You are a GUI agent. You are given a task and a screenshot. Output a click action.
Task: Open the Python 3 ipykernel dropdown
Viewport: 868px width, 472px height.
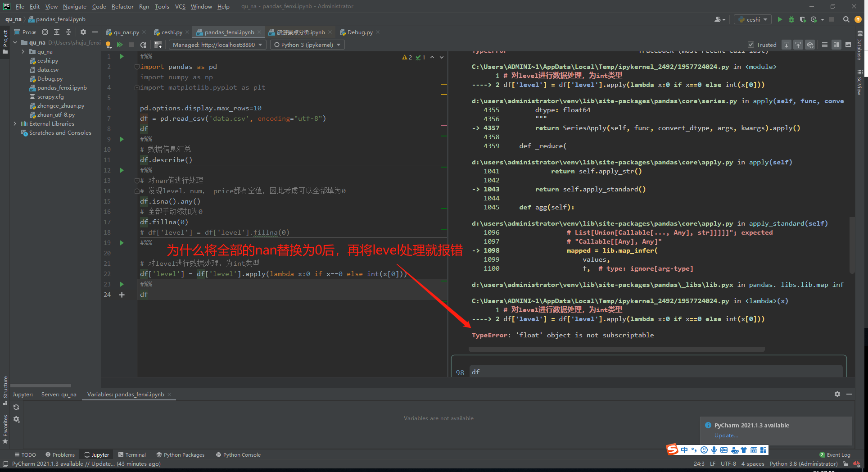coord(307,45)
